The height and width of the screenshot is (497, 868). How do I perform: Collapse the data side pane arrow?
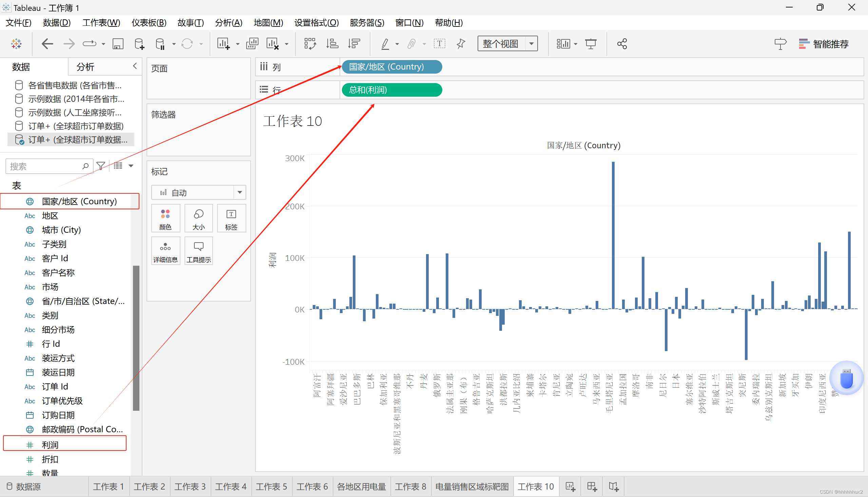tap(135, 66)
